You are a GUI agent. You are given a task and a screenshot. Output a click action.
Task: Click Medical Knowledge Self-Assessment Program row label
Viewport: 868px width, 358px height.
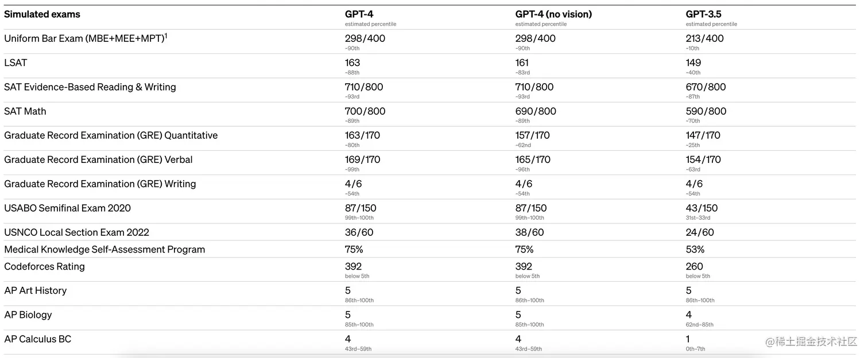pos(104,250)
